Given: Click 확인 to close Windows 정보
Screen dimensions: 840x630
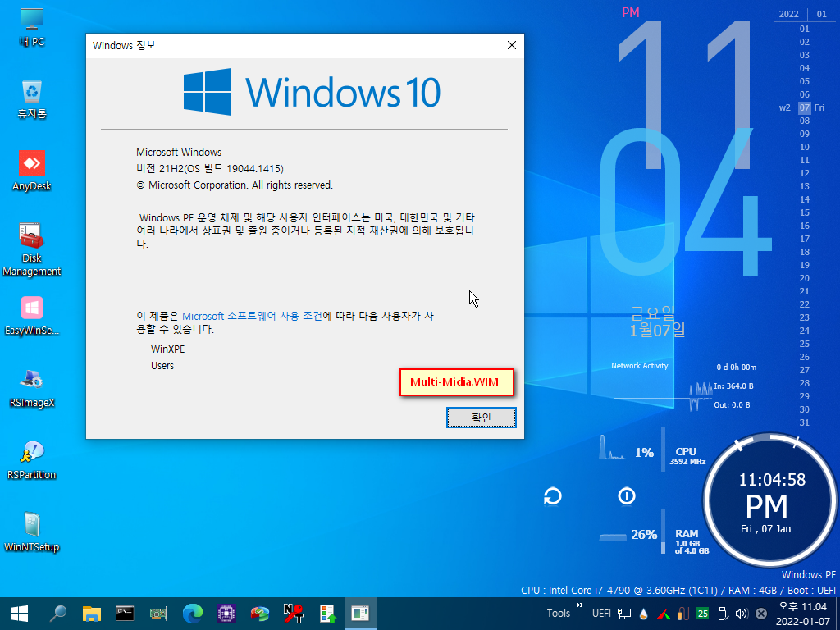Looking at the screenshot, I should click(481, 418).
